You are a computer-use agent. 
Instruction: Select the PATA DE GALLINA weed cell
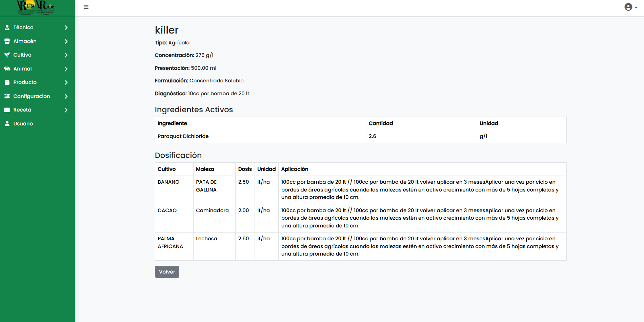click(214, 190)
